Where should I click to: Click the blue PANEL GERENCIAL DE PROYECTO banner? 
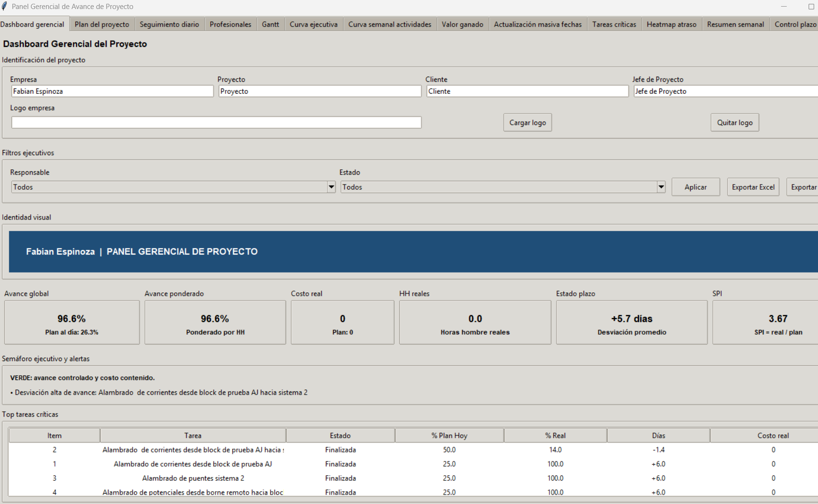click(413, 251)
